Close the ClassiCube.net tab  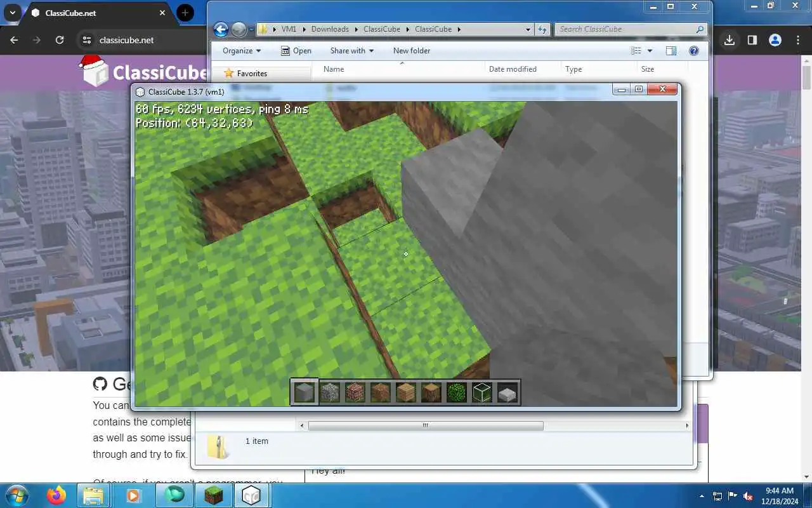click(x=162, y=13)
